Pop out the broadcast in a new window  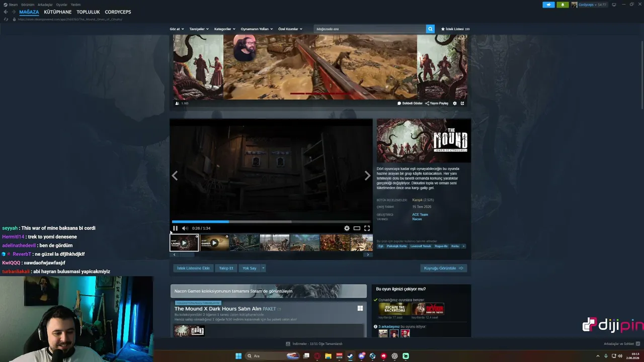point(462,103)
